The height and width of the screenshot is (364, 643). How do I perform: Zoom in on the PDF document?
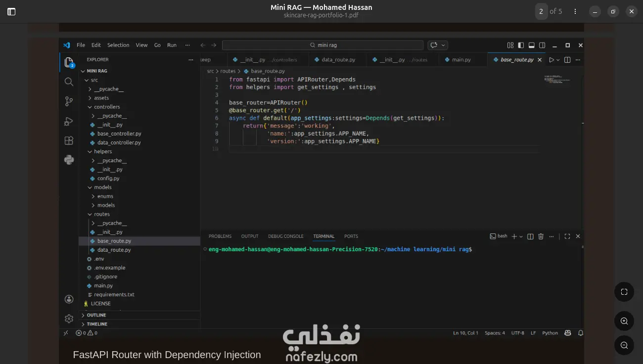(624, 321)
